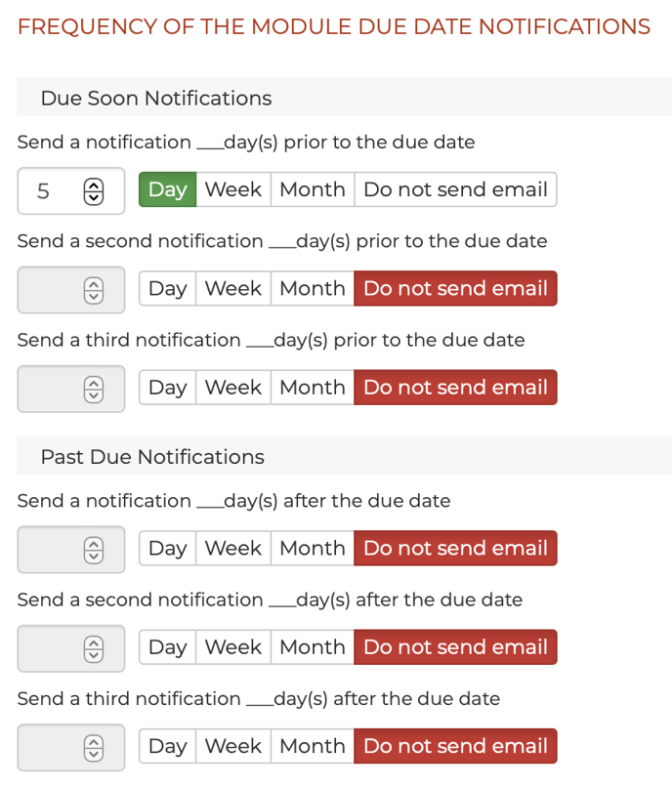Focus the number field containing 5
The width and height of the screenshot is (672, 787).
(49, 191)
